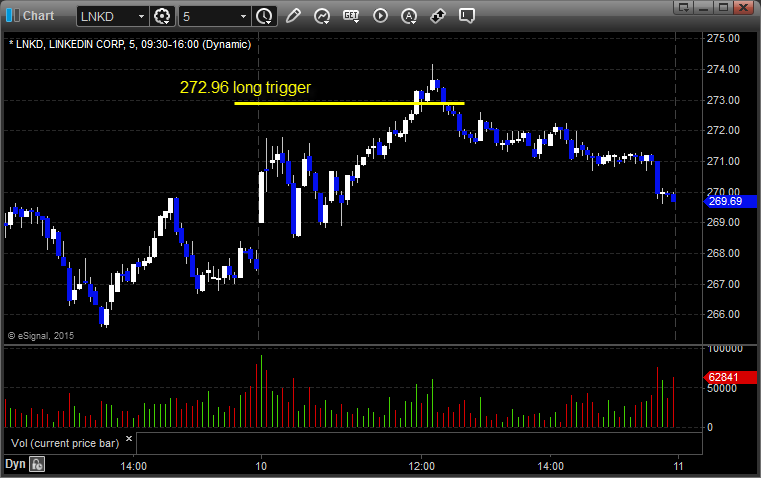
Task: Click the 272.00 price axis label
Action: pos(723,131)
